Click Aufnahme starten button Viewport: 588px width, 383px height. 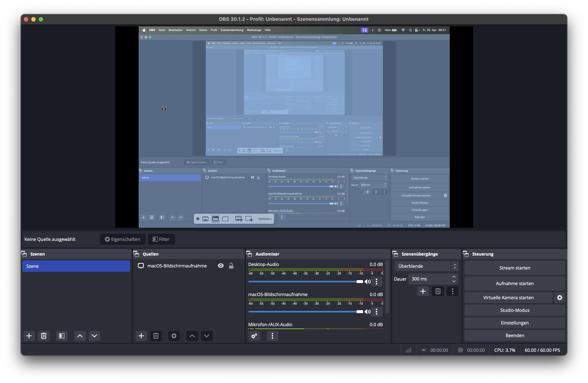coord(515,283)
